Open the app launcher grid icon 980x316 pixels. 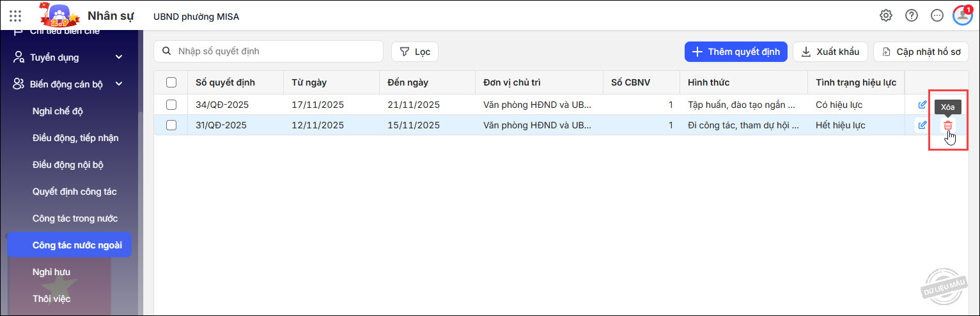click(15, 16)
